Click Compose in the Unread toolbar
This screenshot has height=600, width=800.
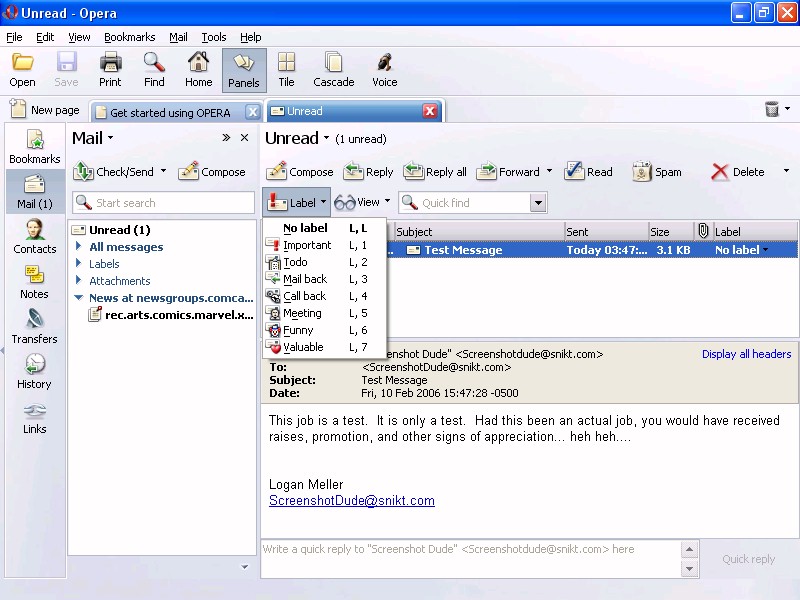click(299, 172)
